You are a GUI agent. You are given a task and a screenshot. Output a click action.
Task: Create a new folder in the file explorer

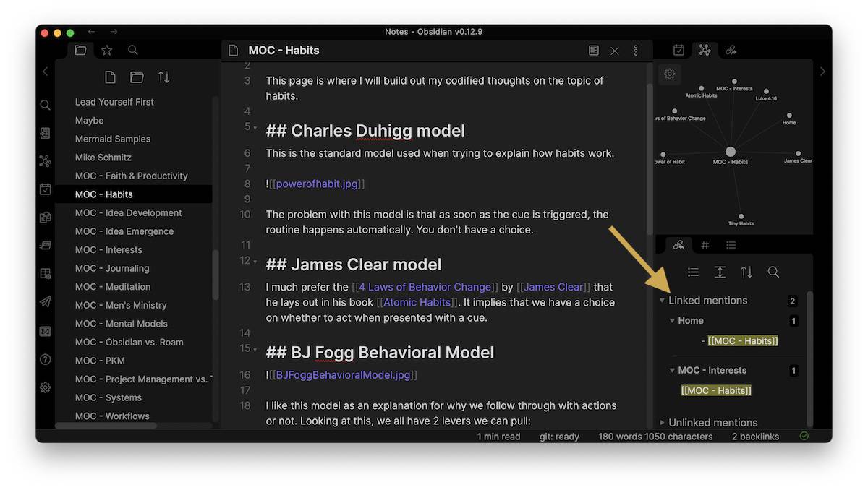[137, 77]
